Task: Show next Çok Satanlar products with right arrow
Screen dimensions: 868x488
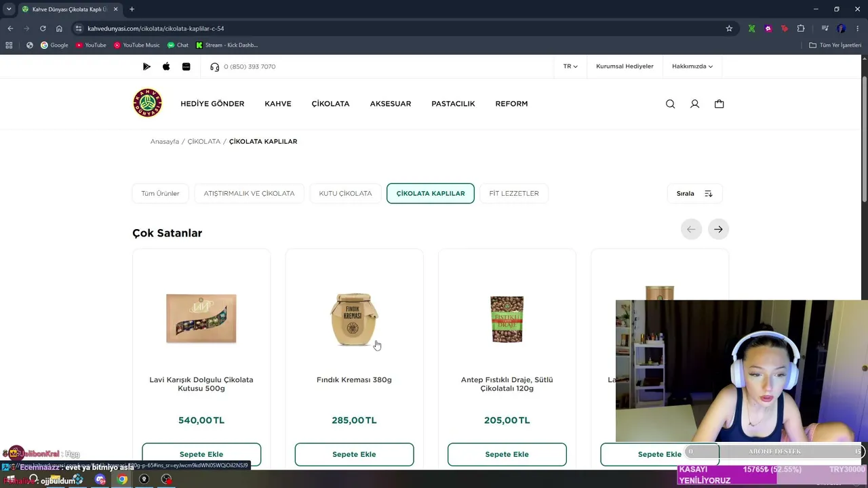Action: pyautogui.click(x=718, y=229)
